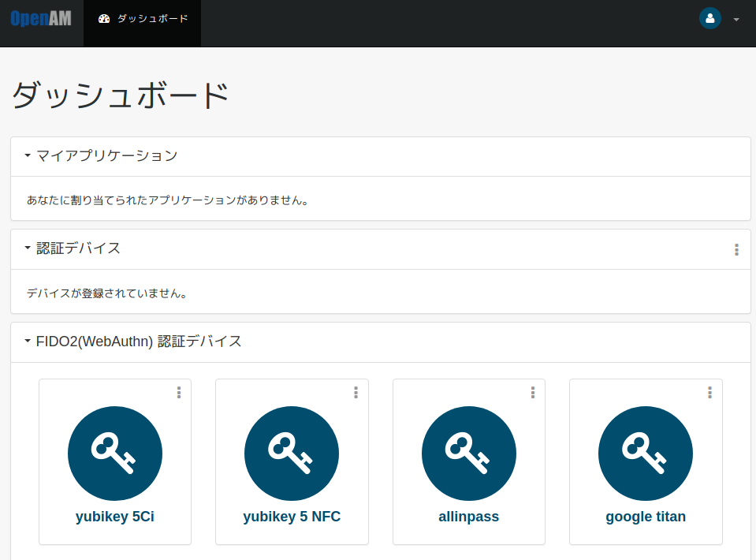Screen dimensions: 756x560
Task: Select the yubikey 5Ci device name
Action: [115, 517]
